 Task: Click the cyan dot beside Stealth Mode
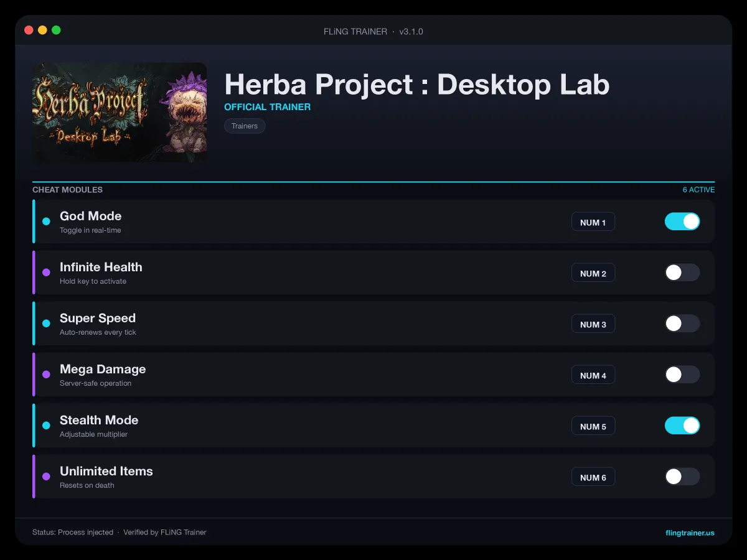[x=46, y=426]
